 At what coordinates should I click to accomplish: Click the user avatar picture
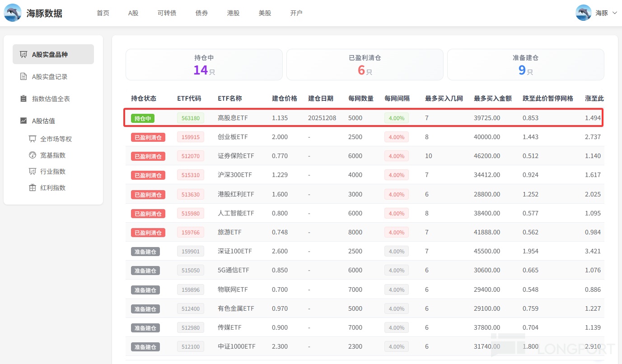pos(584,13)
